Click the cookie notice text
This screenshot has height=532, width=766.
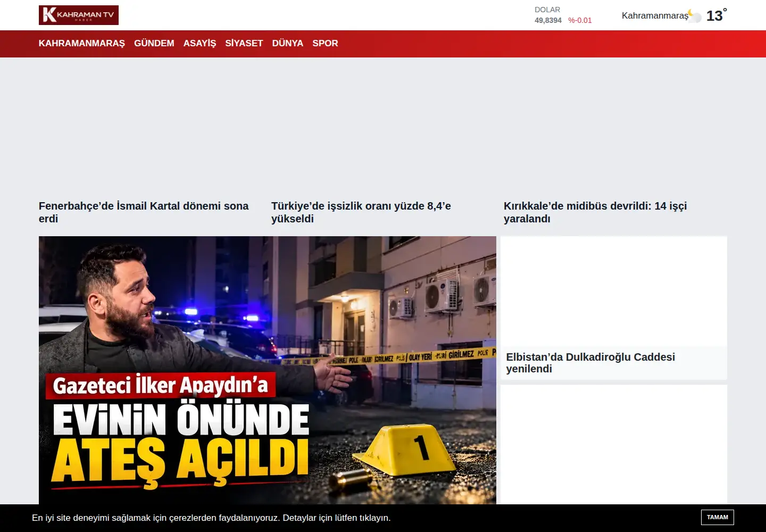pos(211,518)
